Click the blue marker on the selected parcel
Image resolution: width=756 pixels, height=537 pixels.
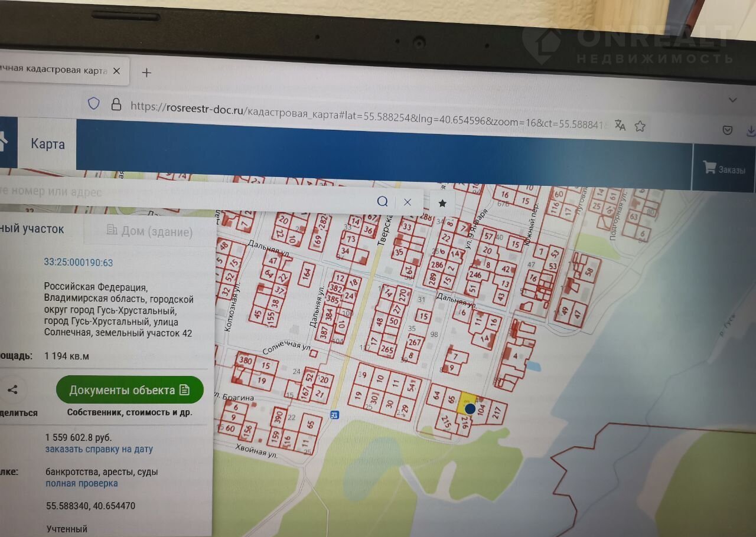coord(470,408)
